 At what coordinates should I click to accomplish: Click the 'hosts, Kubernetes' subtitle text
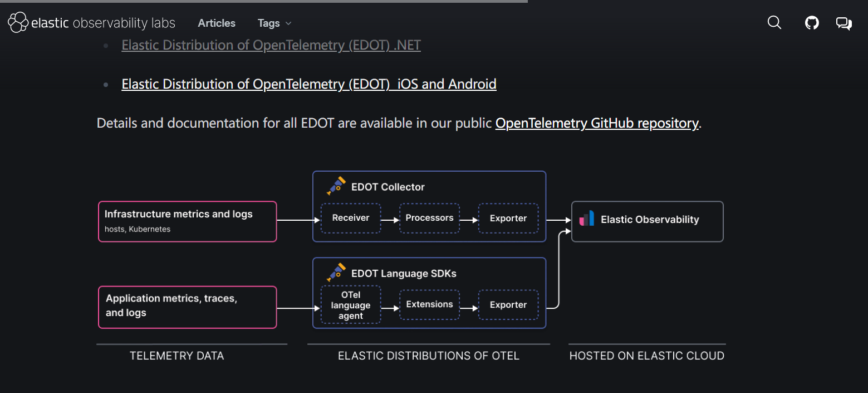138,229
